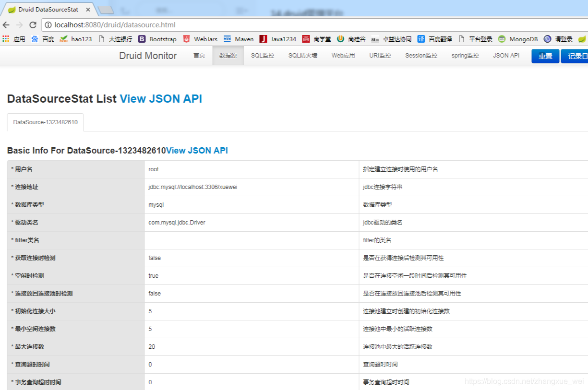Screen dimensions: 588x390
Task: Click the 空闲时检测 value true
Action: click(154, 276)
